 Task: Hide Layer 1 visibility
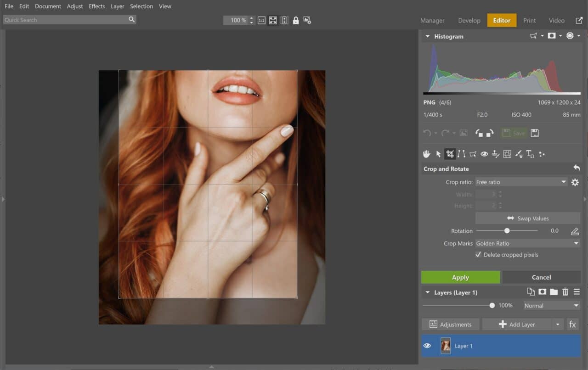coord(427,346)
